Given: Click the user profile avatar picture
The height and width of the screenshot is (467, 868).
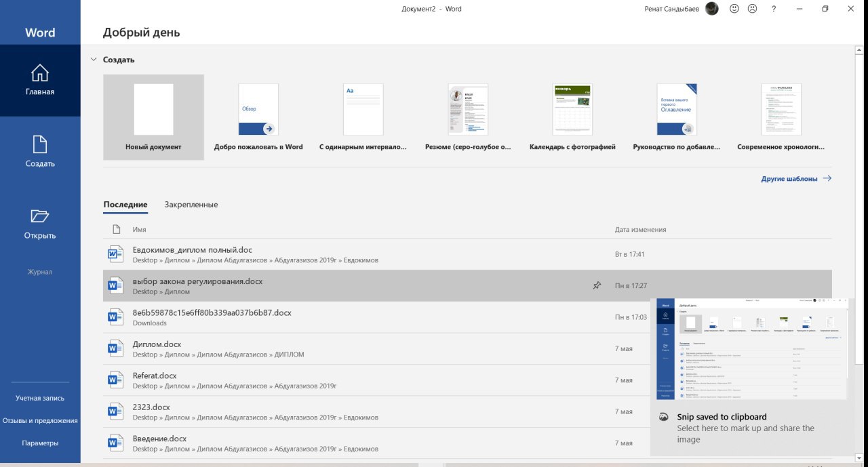Looking at the screenshot, I should click(x=711, y=9).
